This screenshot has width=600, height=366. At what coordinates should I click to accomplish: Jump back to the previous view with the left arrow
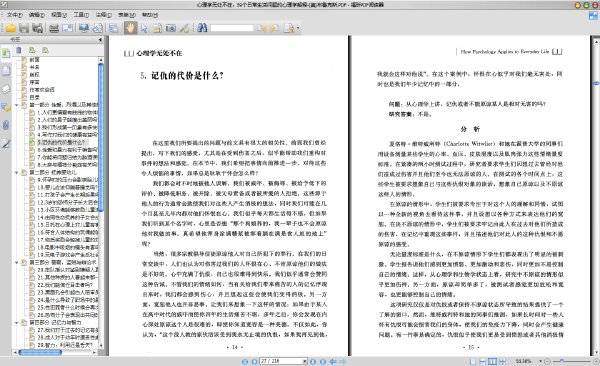pyautogui.click(x=333, y=361)
